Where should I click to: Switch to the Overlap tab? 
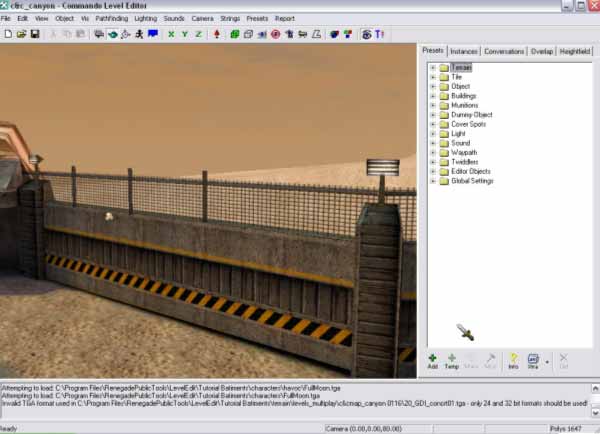(542, 51)
